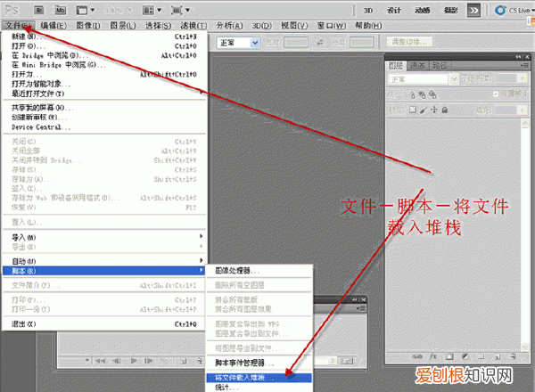Open the 正常 style dropdown in options bar
The width and height of the screenshot is (535, 392).
click(238, 43)
